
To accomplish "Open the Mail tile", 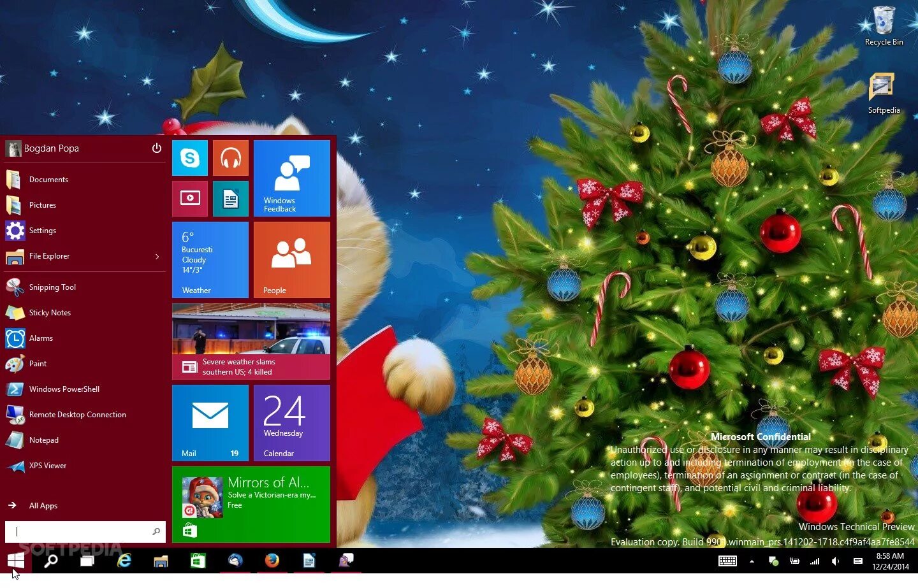I will click(210, 423).
